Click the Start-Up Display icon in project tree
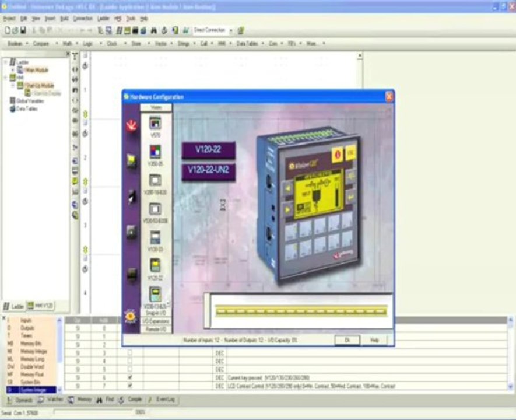 pos(27,93)
